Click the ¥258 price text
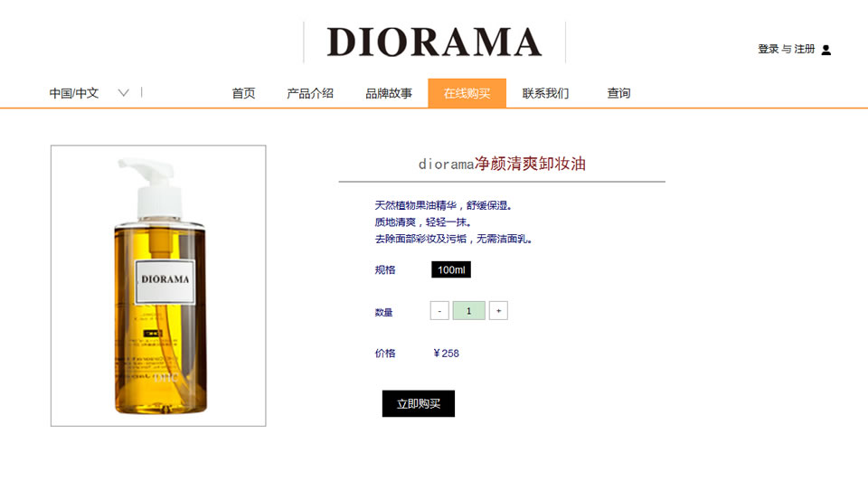 pos(446,354)
